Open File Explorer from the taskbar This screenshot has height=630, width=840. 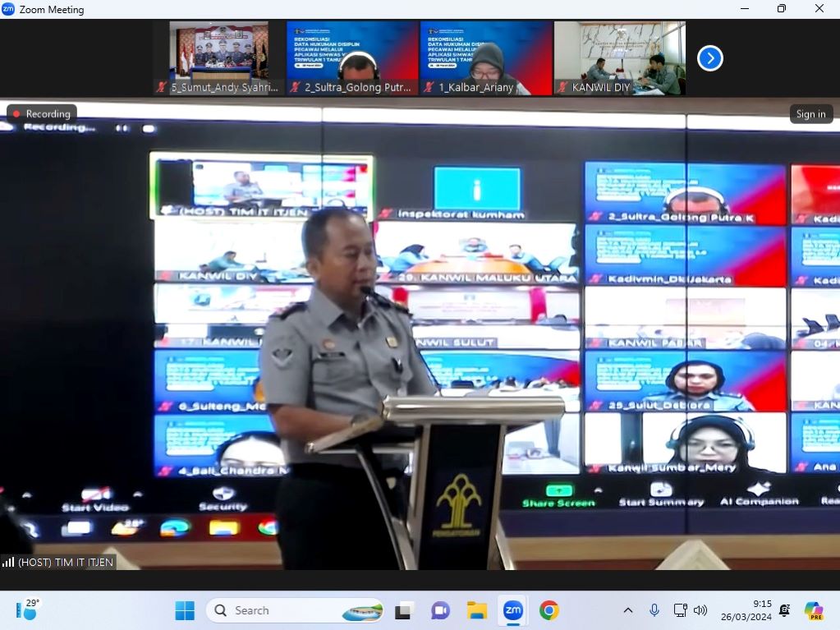point(477,610)
